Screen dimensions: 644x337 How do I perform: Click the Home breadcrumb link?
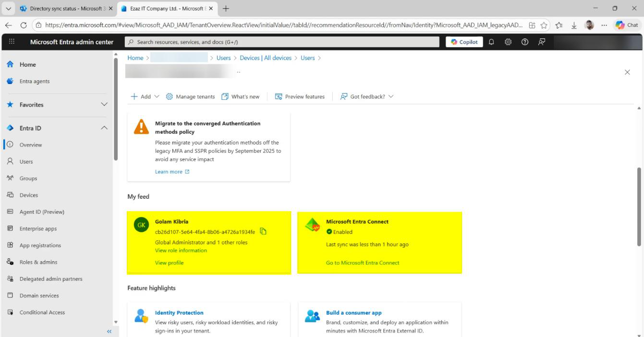[x=135, y=58]
